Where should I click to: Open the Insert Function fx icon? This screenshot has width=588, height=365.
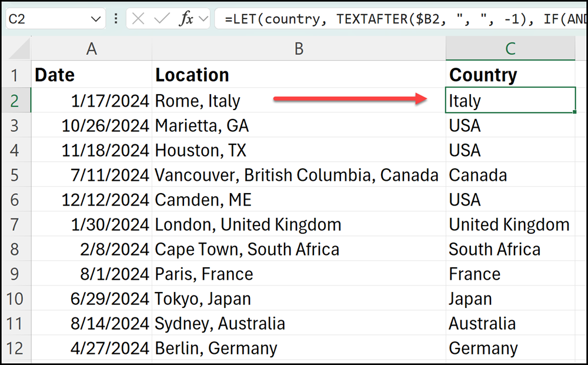point(186,18)
